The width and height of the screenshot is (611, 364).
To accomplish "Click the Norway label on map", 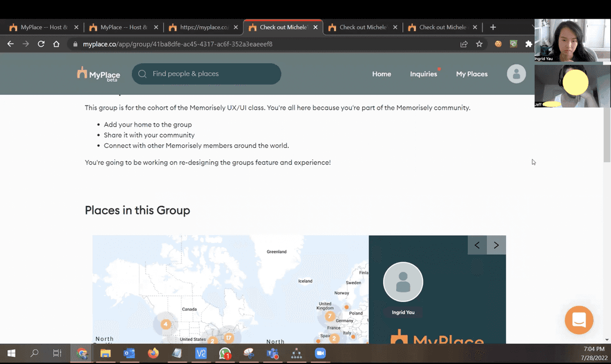I will (x=342, y=293).
